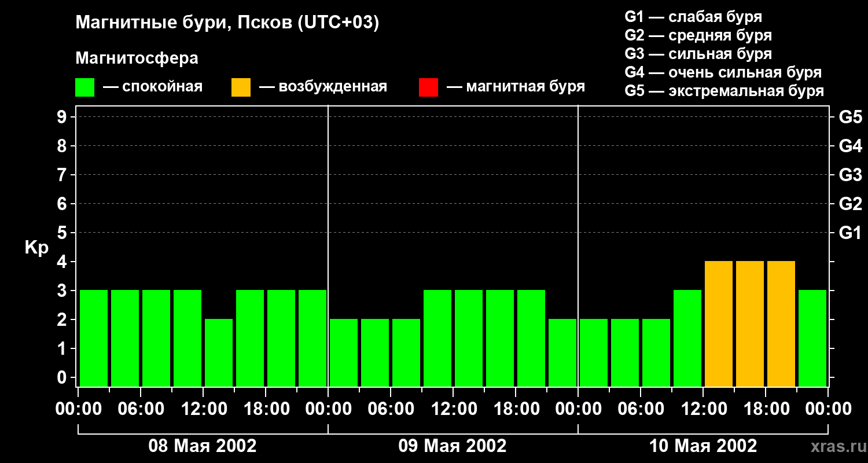Click the 'Магнитосфера' heading

click(x=137, y=58)
